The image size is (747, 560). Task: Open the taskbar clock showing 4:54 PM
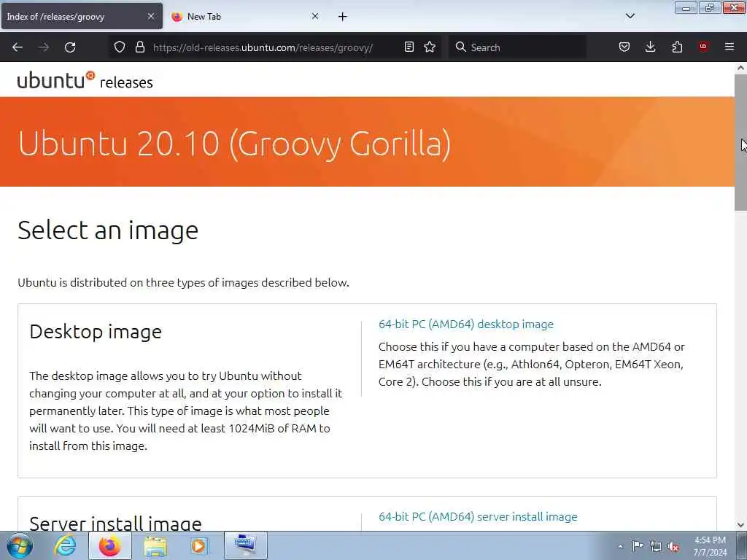[x=710, y=546]
